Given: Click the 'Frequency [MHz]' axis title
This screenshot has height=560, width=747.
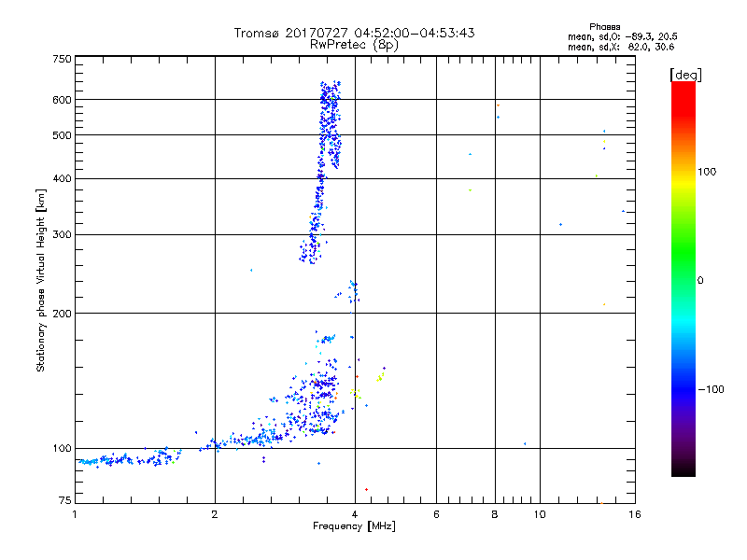Looking at the screenshot, I should click(354, 526).
